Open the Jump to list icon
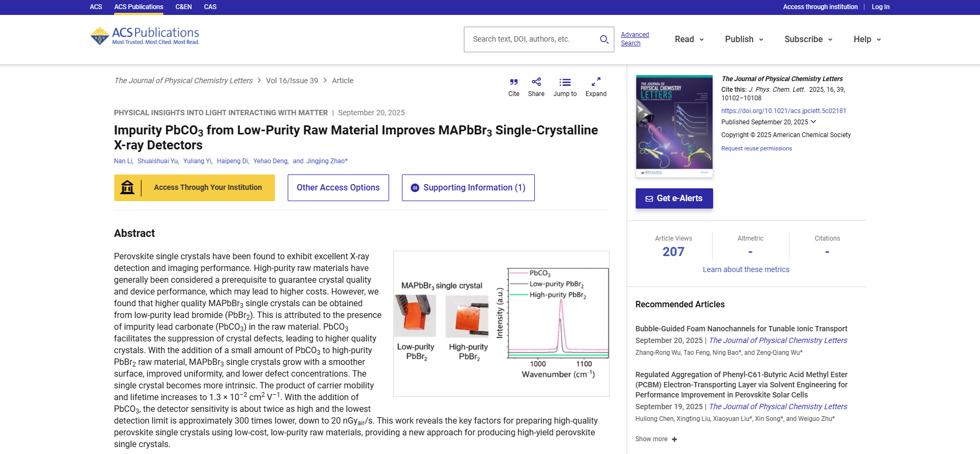 (565, 82)
